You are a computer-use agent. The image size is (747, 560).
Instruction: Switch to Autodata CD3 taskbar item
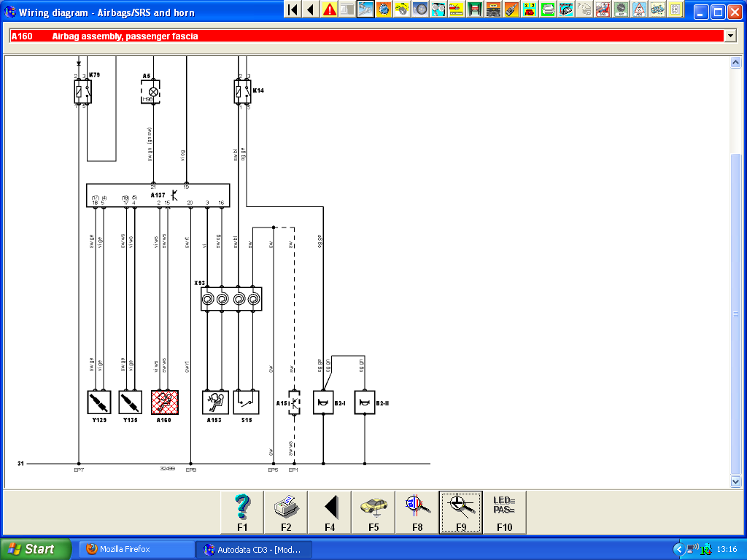[255, 550]
